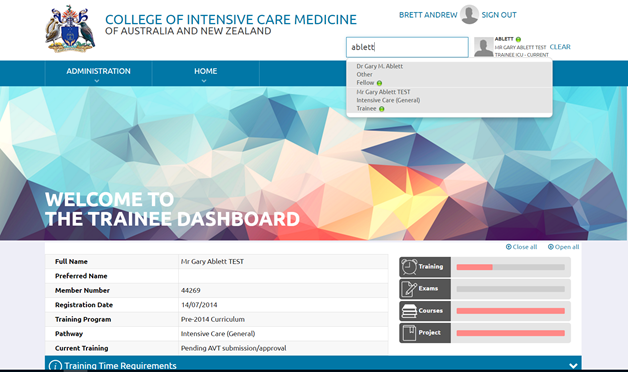Open the HOME menu
Image resolution: width=628 pixels, height=372 pixels.
(205, 71)
